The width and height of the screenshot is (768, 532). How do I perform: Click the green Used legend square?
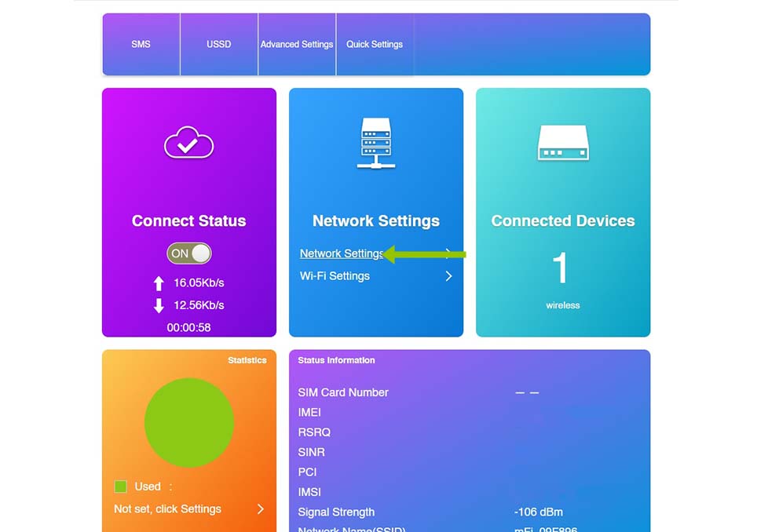tap(121, 486)
